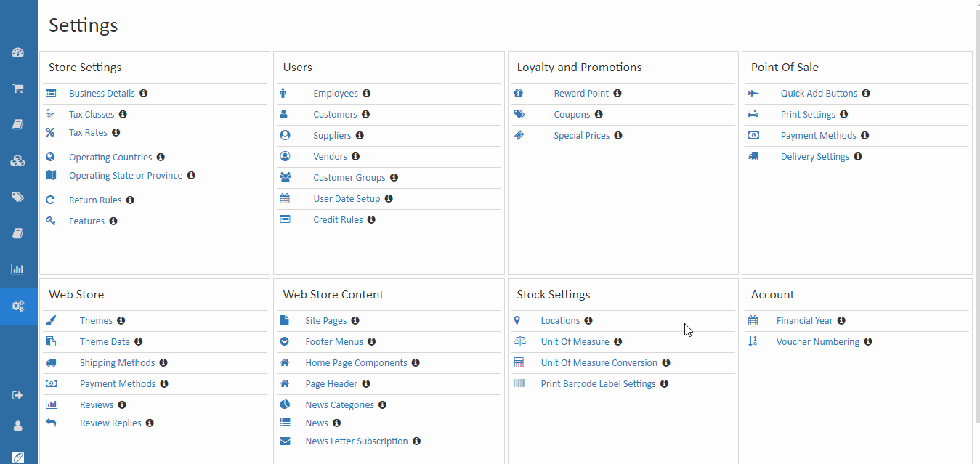Open Special Prices link

(x=582, y=136)
